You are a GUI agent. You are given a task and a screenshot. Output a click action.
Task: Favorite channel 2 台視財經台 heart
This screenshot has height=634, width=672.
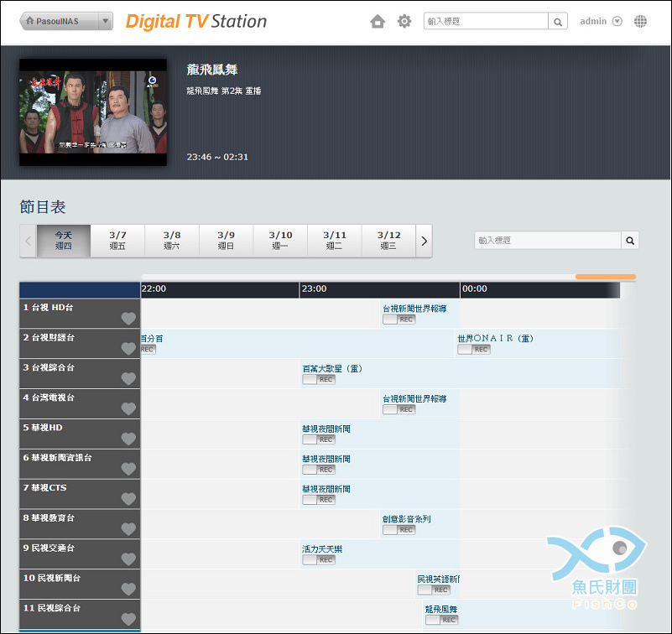(128, 349)
